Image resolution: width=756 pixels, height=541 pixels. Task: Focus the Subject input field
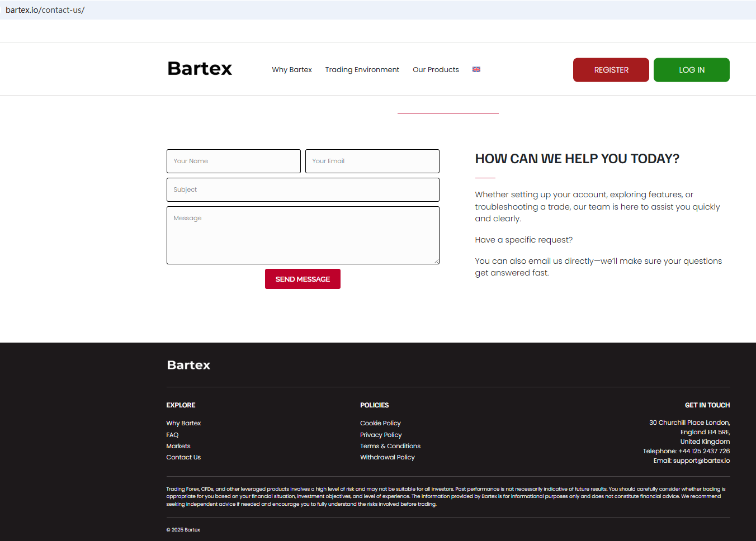coord(303,189)
